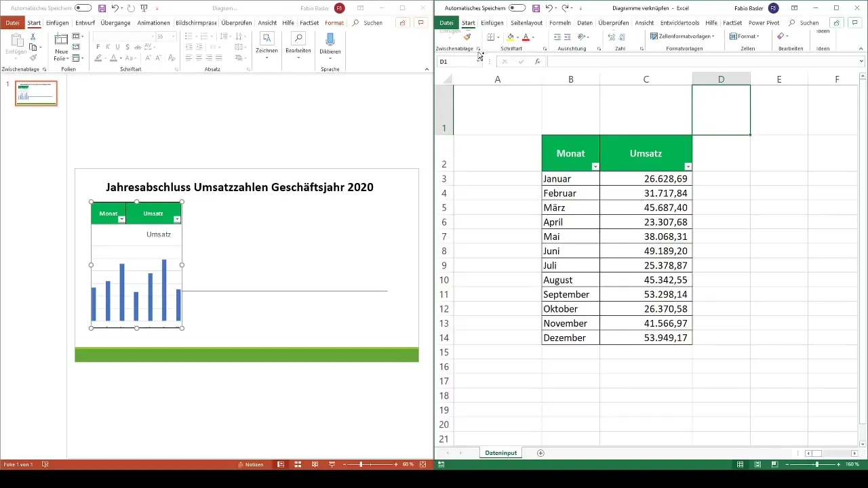
Task: Open Fabio Basler account in Excel
Action: pyautogui.click(x=755, y=8)
